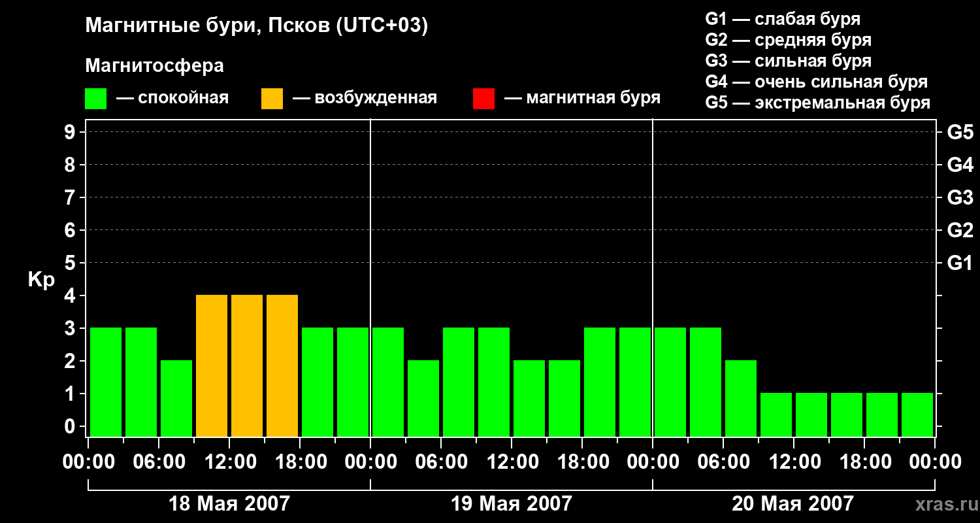Click the Kp axis label
980x523 pixels.
pos(41,280)
